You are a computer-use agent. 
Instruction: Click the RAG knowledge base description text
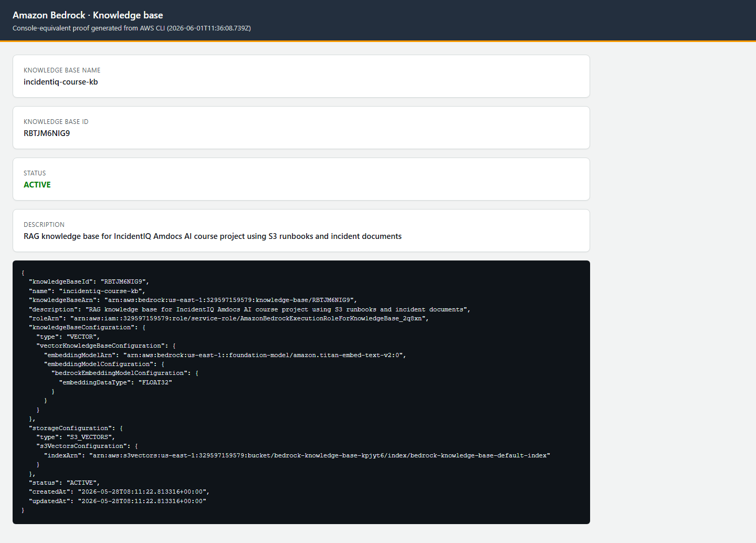(x=213, y=236)
